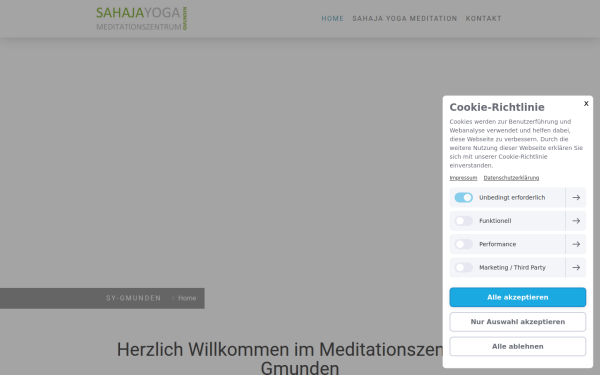
Task: Expand Performance details arrow
Action: click(x=576, y=244)
